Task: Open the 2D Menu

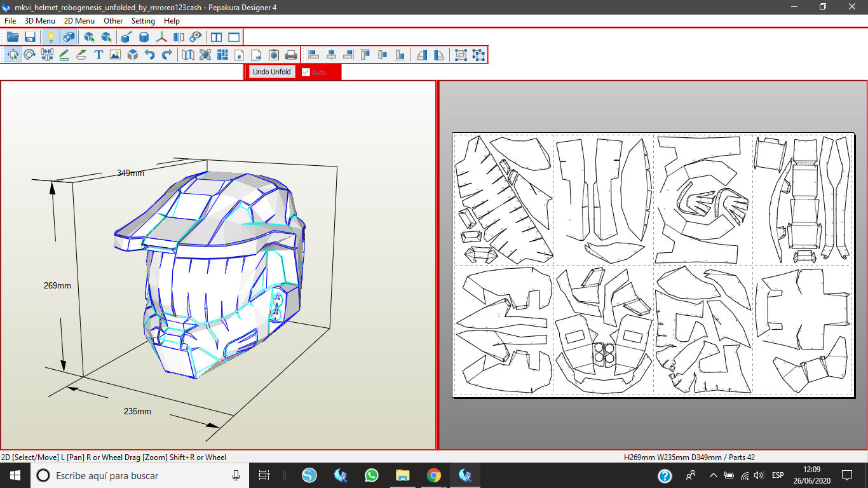Action: coord(79,21)
